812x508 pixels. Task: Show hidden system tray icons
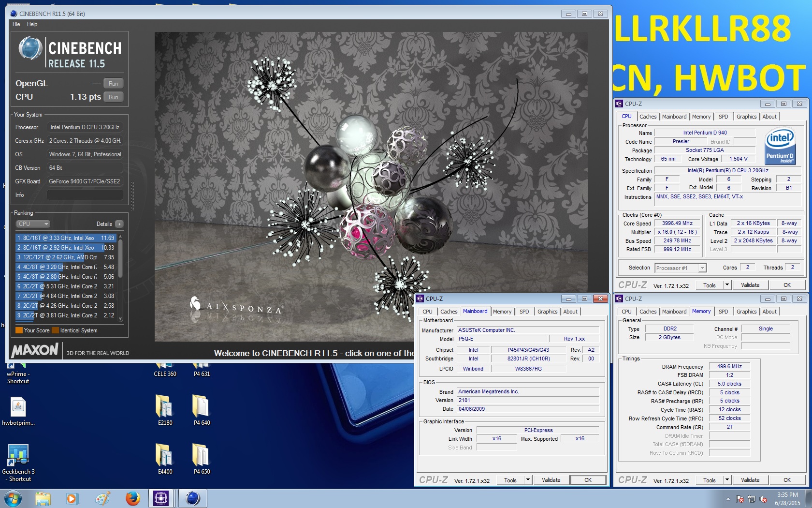tap(728, 499)
